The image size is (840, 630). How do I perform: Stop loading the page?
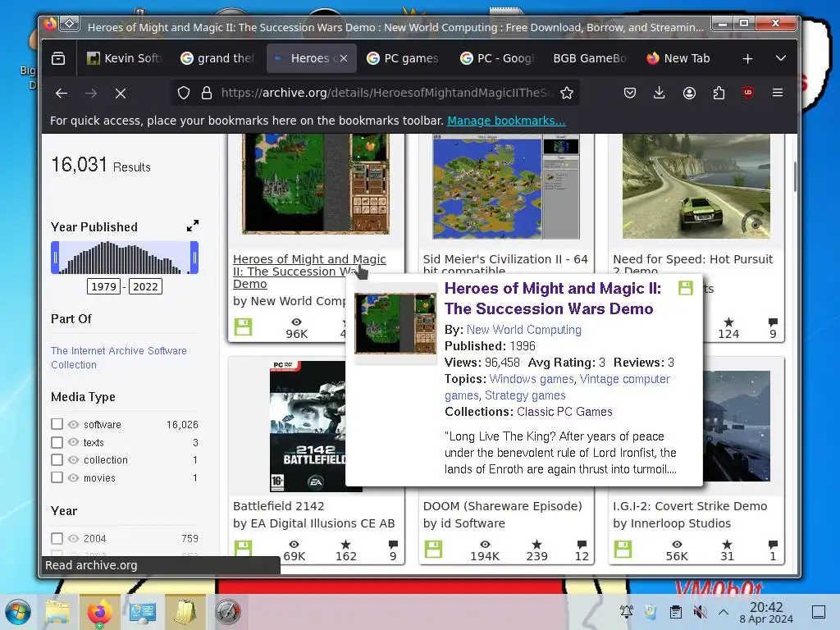121,94
